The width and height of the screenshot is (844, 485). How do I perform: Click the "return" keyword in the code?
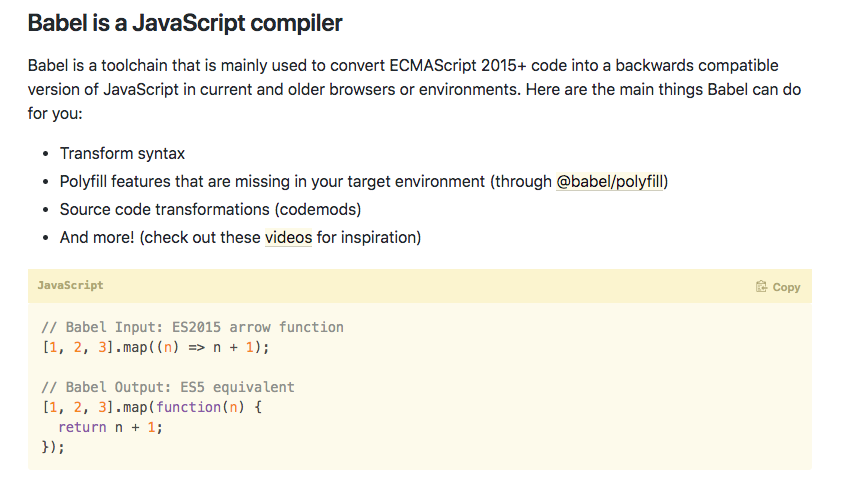[x=81, y=427]
